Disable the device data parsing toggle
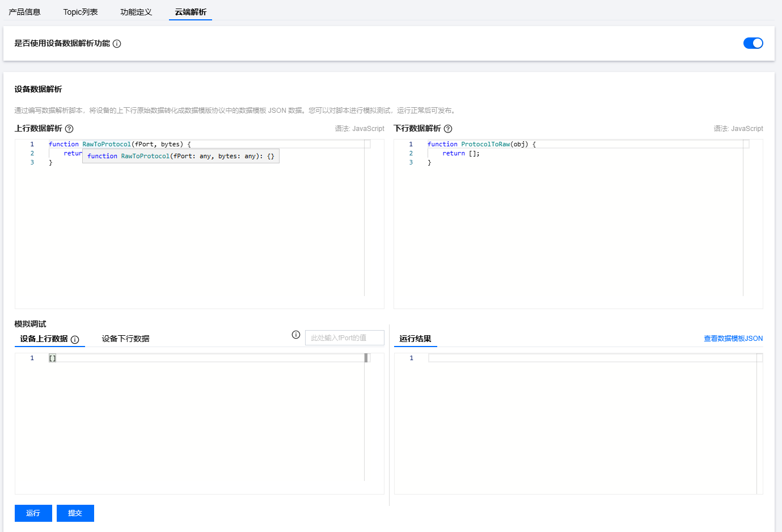This screenshot has height=532, width=782. point(753,43)
